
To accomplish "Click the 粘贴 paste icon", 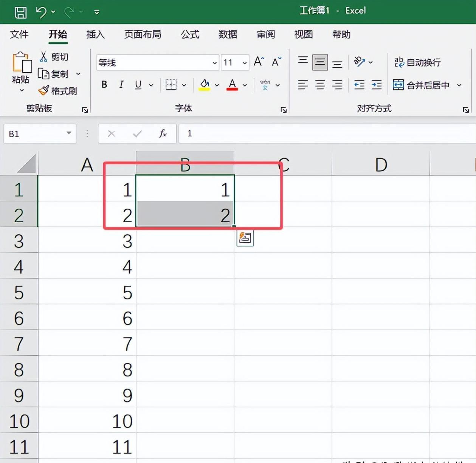I will pos(22,62).
